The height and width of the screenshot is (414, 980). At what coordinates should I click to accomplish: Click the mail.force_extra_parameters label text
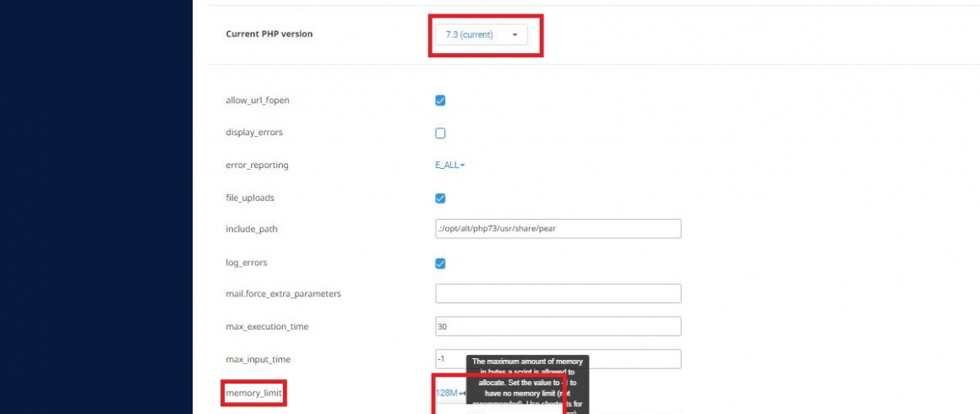pyautogui.click(x=283, y=293)
